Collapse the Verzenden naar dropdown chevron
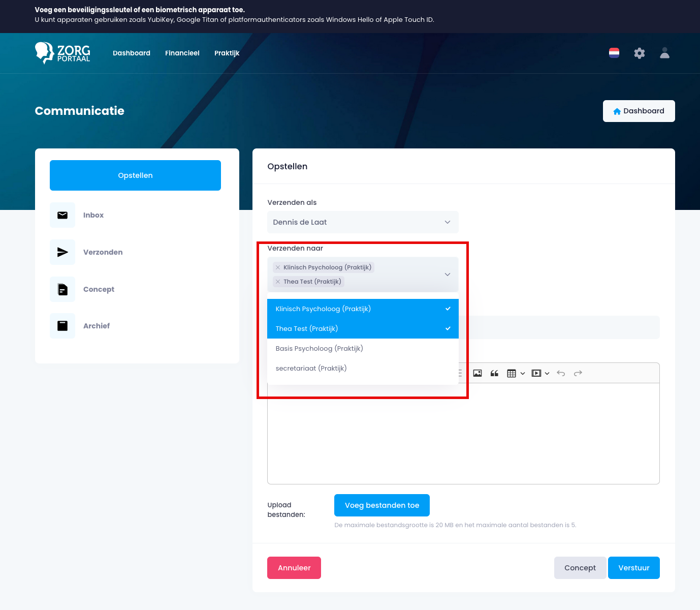Screen dimensions: 700x610 [448, 274]
